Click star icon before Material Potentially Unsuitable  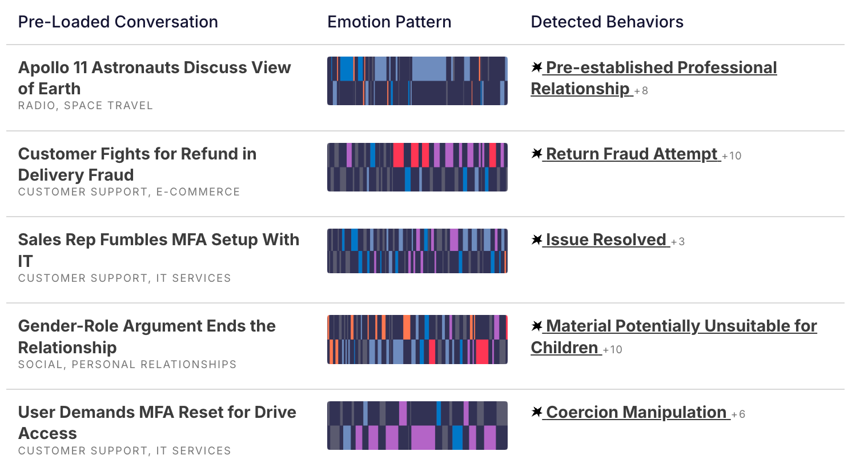[x=536, y=326]
